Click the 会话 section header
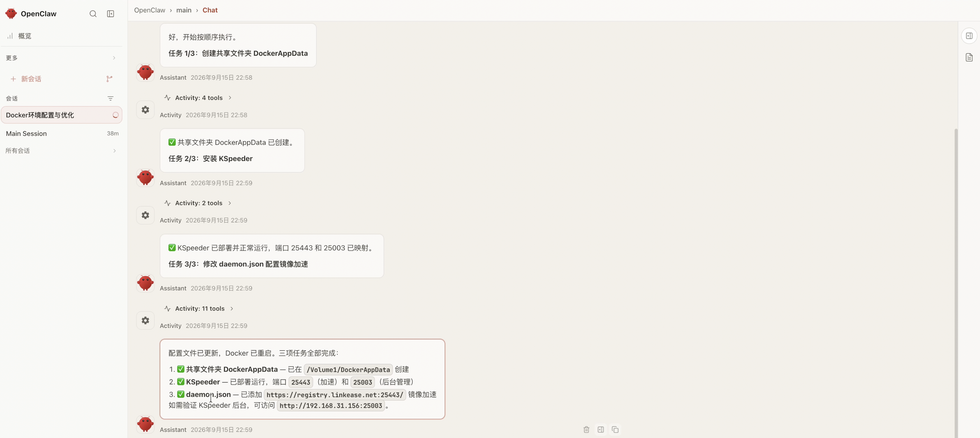Image resolution: width=980 pixels, height=438 pixels. pos(12,98)
